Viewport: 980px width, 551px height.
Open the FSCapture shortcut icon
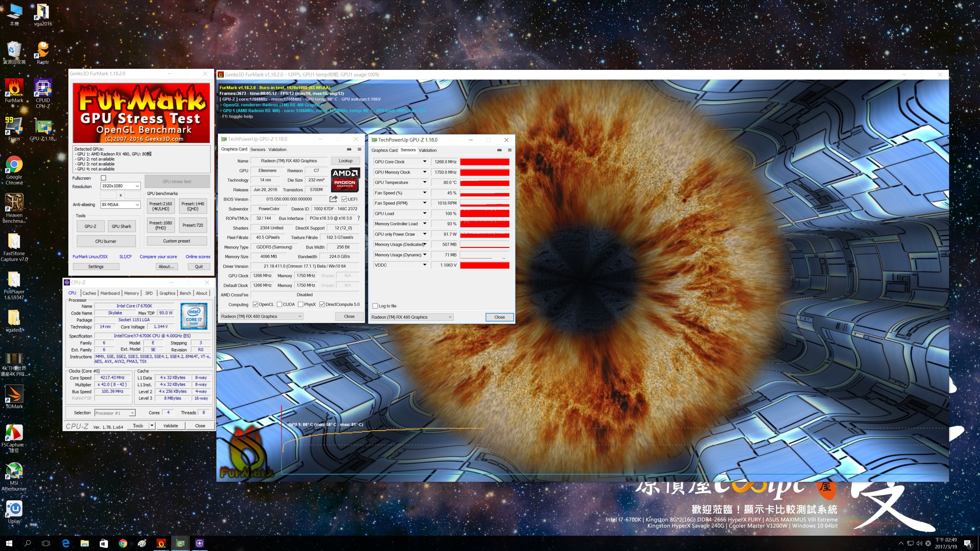click(14, 438)
